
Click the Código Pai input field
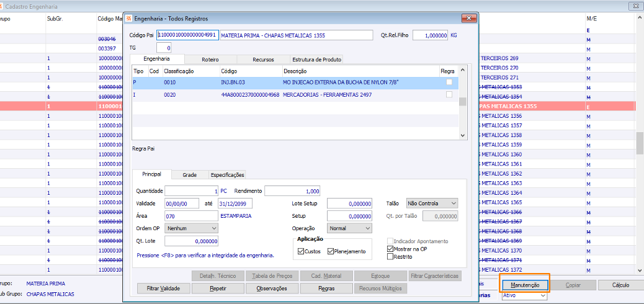pos(188,35)
